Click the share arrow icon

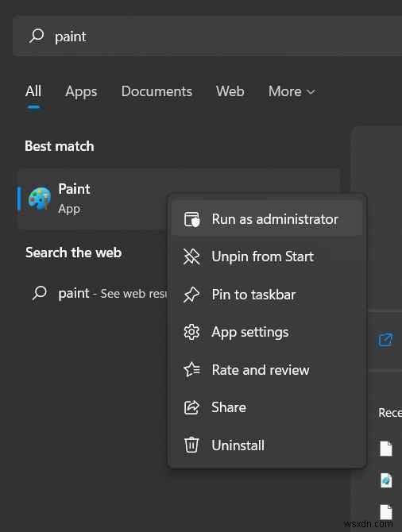pyautogui.click(x=191, y=407)
